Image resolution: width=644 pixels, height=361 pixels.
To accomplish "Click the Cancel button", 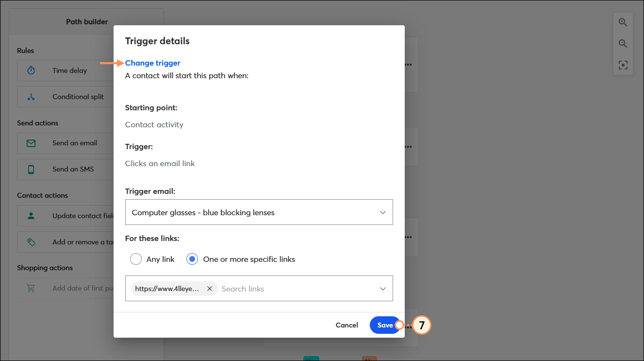I will [347, 325].
